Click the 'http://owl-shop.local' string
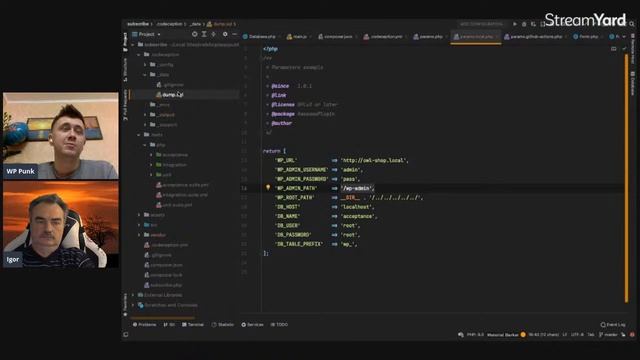The width and height of the screenshot is (640, 360). (373, 160)
